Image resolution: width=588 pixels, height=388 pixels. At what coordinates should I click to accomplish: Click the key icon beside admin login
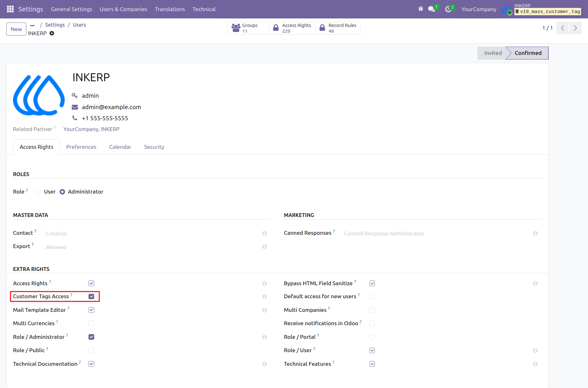point(75,95)
